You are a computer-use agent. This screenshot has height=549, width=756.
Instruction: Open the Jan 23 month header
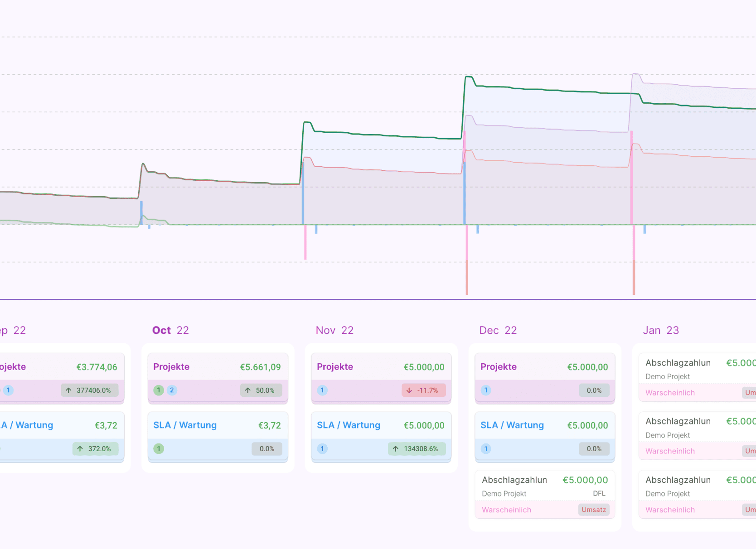click(661, 330)
